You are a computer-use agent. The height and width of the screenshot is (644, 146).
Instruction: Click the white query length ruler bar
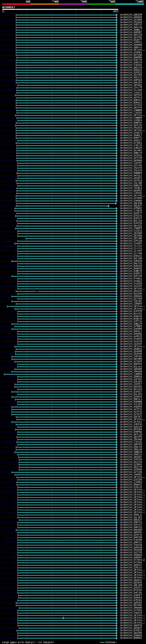(x=60, y=10)
